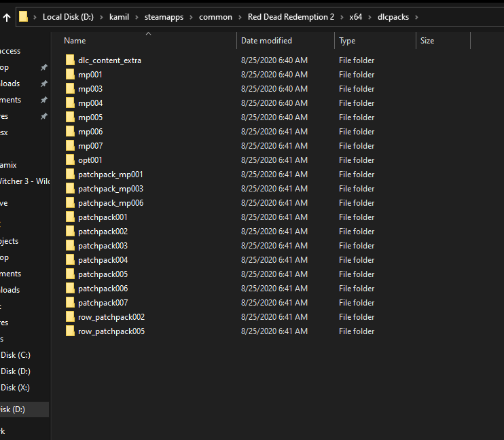Select the patchpack005 folder icon
This screenshot has width=504, height=440.
[x=70, y=274]
